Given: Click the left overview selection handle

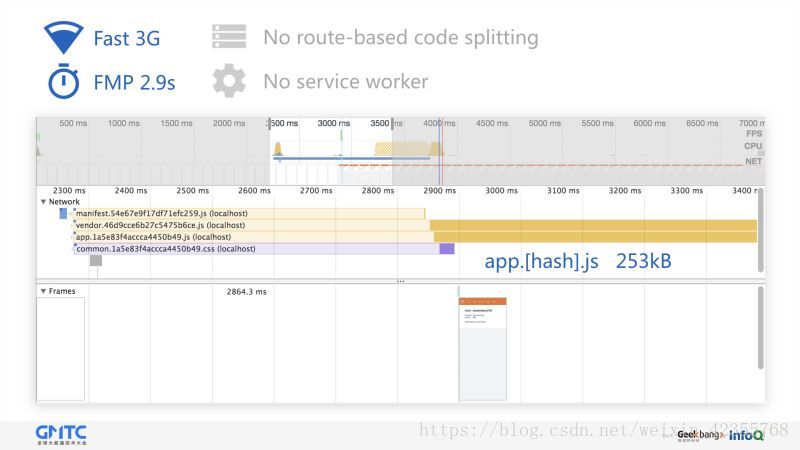Looking at the screenshot, I should [269, 123].
